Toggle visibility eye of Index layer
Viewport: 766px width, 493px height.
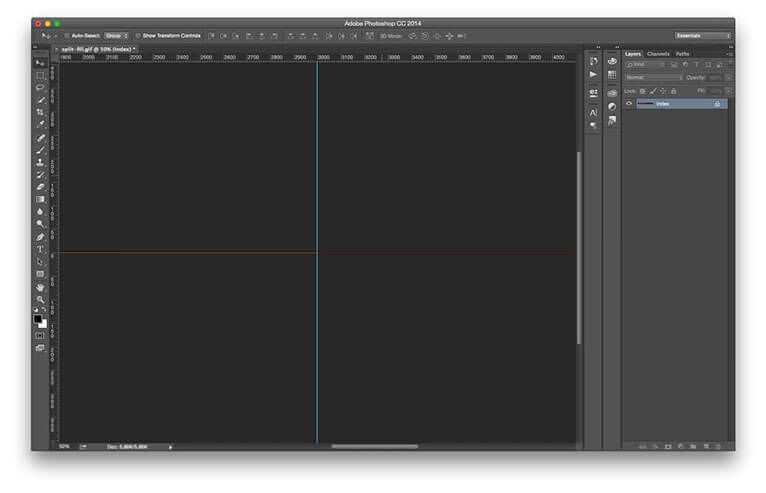tap(629, 104)
